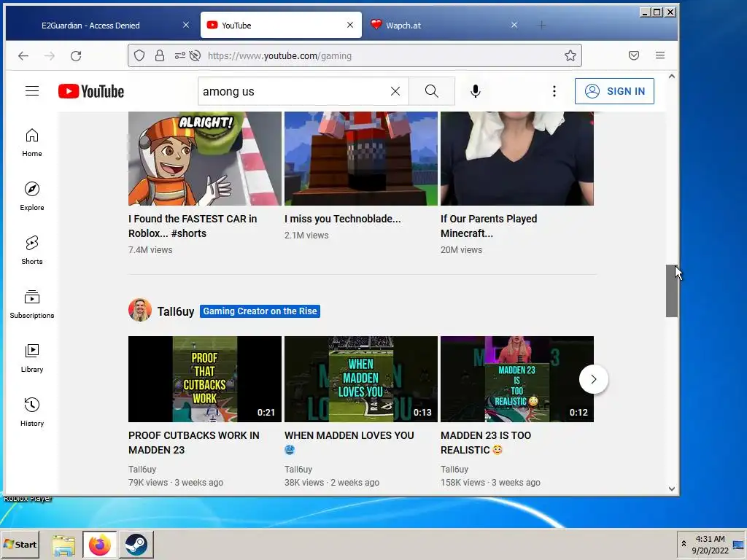This screenshot has height=560, width=747.
Task: Clear the 'among us' search text
Action: point(395,91)
